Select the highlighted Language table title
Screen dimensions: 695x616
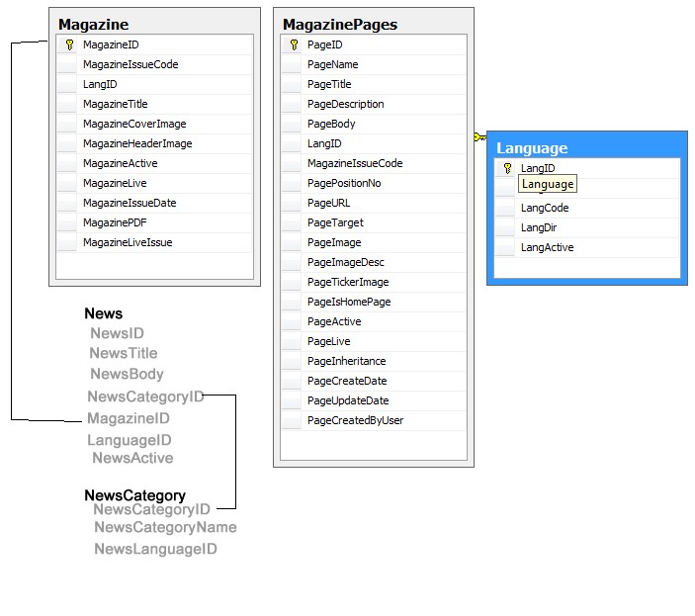coord(532,148)
